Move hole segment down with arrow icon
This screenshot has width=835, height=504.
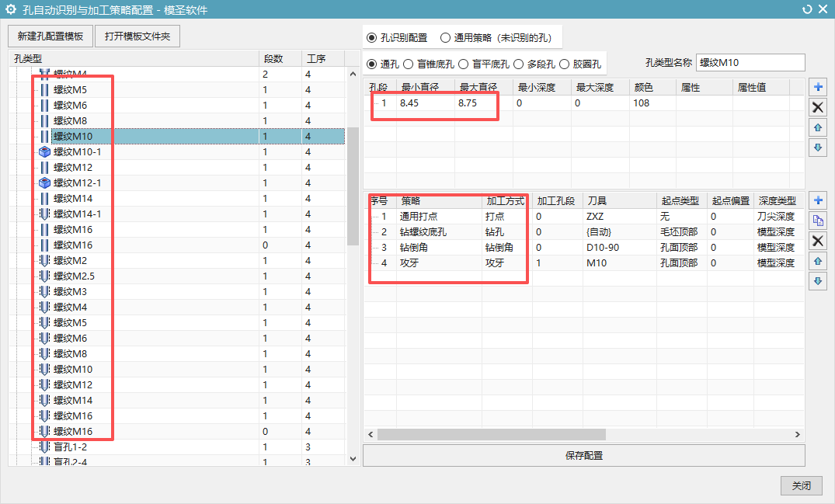pos(818,148)
